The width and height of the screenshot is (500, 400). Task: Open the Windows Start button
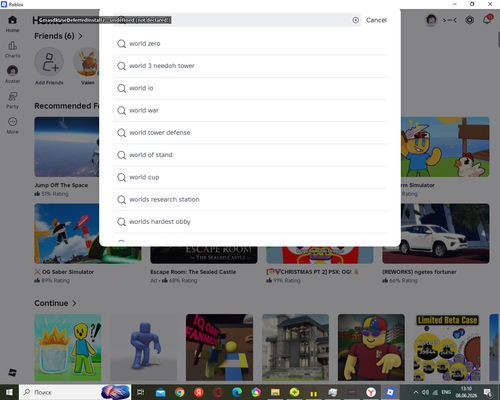(x=9, y=392)
